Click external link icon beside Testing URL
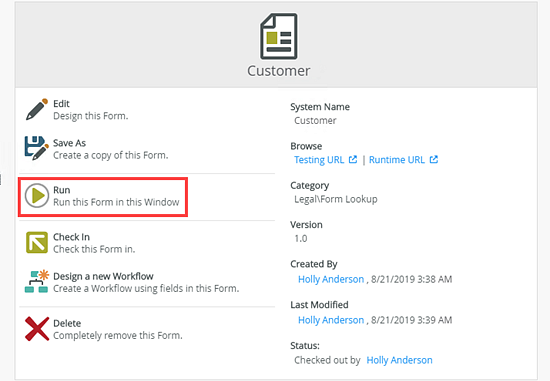Image resolution: width=550 pixels, height=381 pixels. click(x=353, y=160)
